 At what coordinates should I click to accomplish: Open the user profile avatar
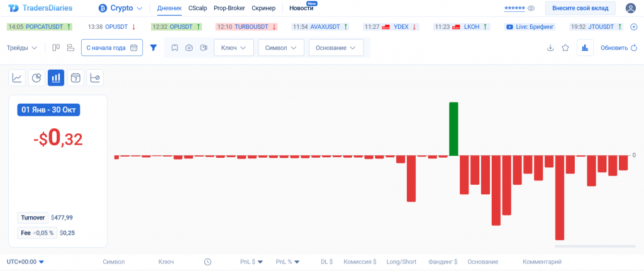pyautogui.click(x=630, y=8)
